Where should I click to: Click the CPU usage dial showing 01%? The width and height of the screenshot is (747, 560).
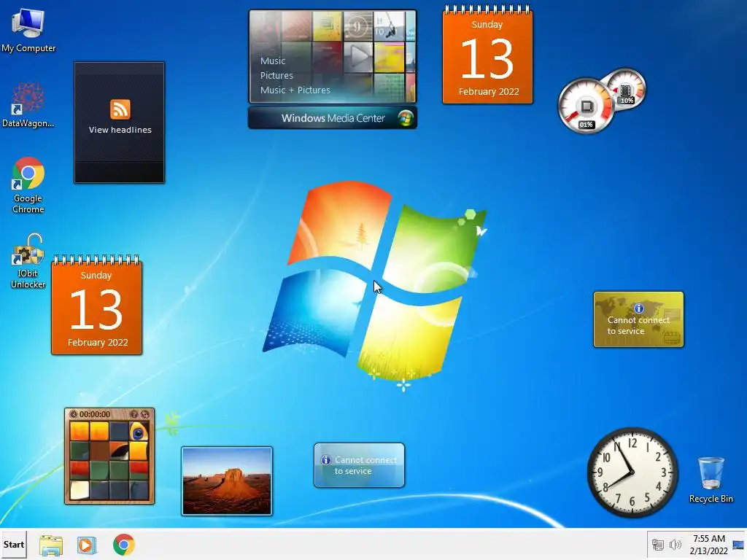tap(586, 106)
